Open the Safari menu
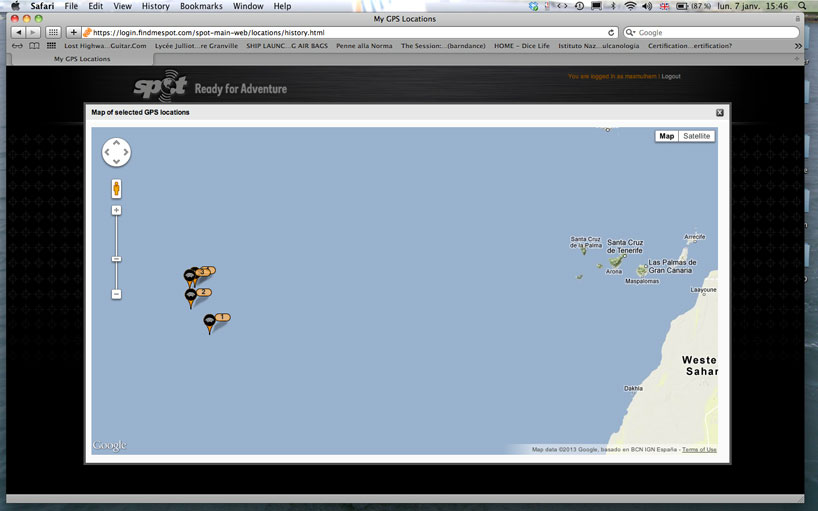 pos(42,6)
